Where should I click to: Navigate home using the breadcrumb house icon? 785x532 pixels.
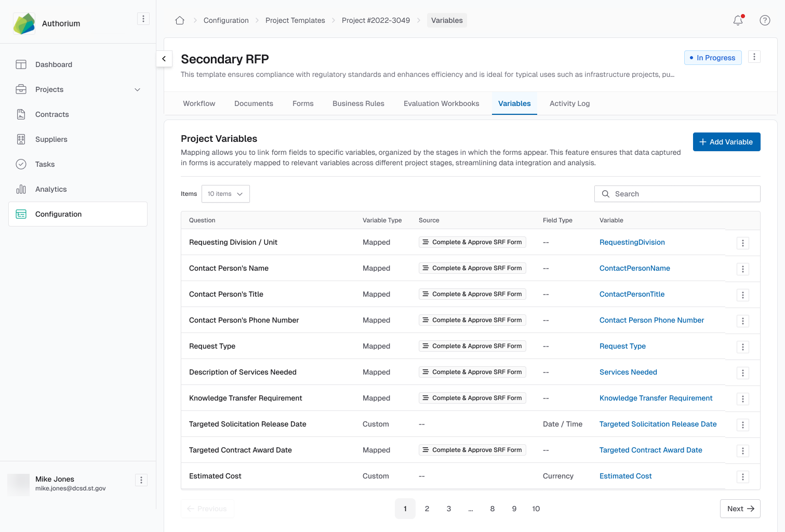pos(180,20)
